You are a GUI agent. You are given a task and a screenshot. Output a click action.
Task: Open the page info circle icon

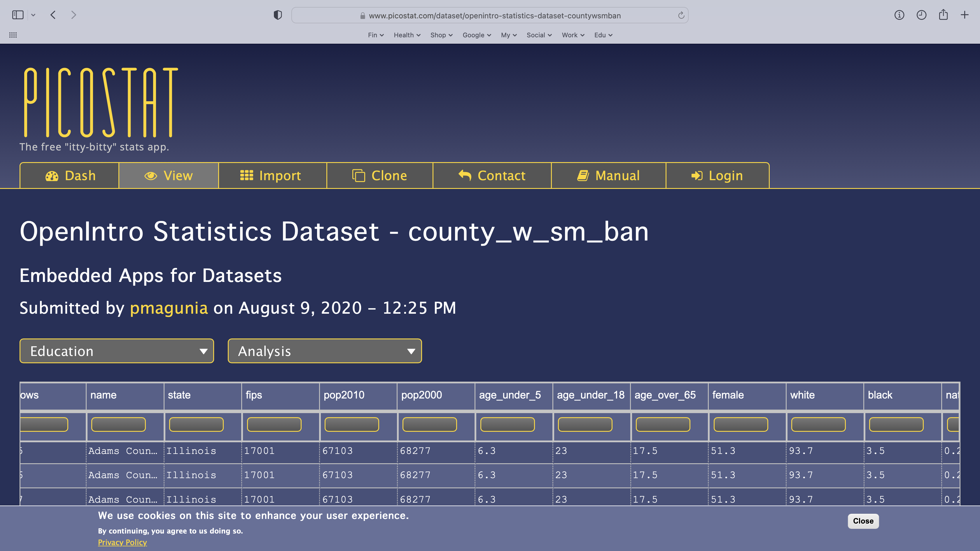(x=899, y=15)
